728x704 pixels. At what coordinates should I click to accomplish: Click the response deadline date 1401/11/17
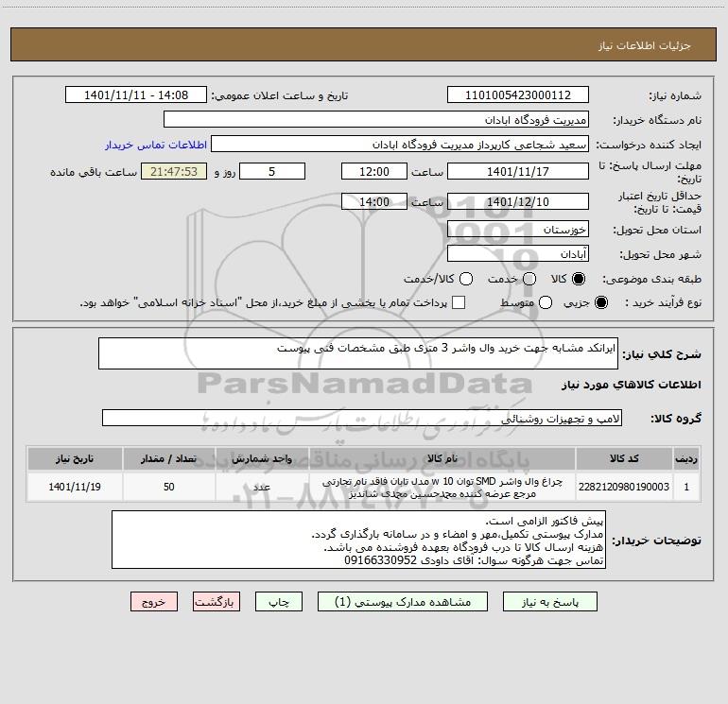pyautogui.click(x=518, y=171)
